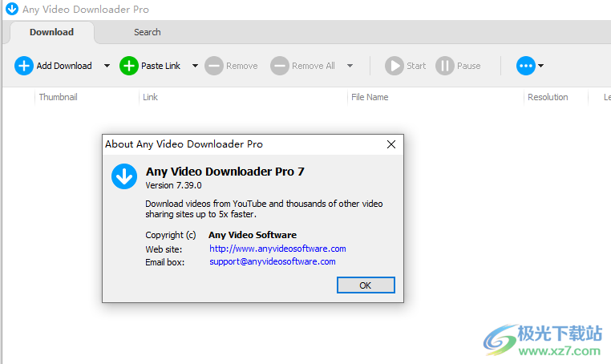Screen dimensions: 611x364
Task: Close the About Any Video Downloader Pro dialog
Action: (x=391, y=144)
